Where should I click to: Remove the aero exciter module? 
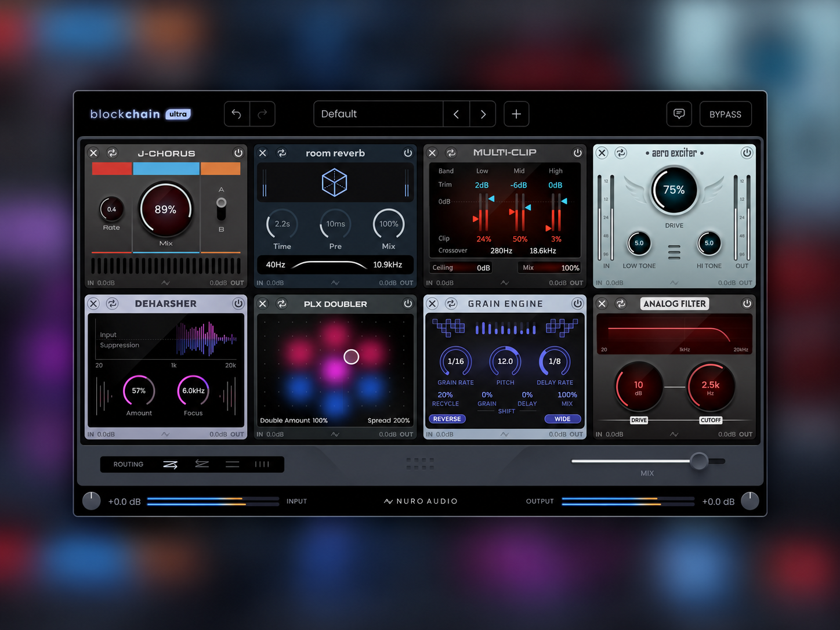pyautogui.click(x=602, y=153)
